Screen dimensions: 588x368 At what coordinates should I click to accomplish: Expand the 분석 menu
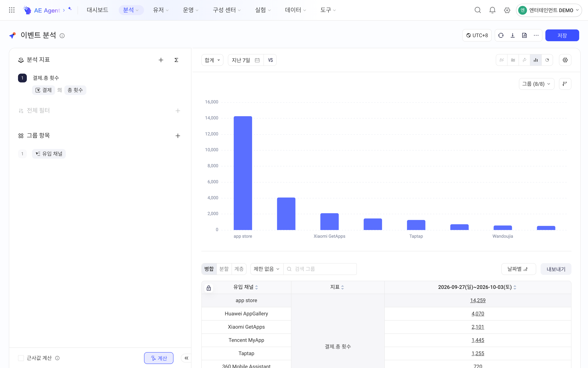tap(131, 10)
